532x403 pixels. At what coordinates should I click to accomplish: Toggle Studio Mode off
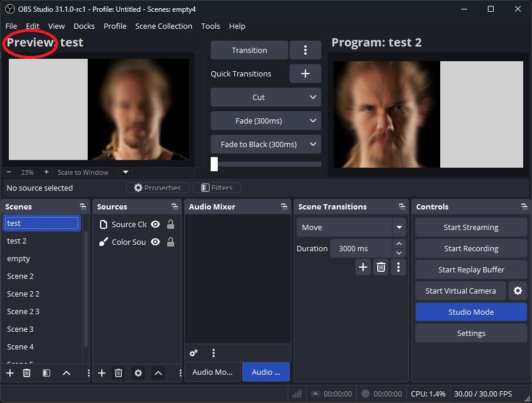(471, 312)
